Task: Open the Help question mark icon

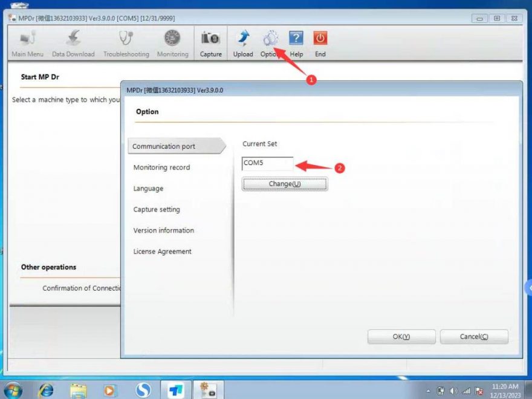Action: click(x=296, y=38)
